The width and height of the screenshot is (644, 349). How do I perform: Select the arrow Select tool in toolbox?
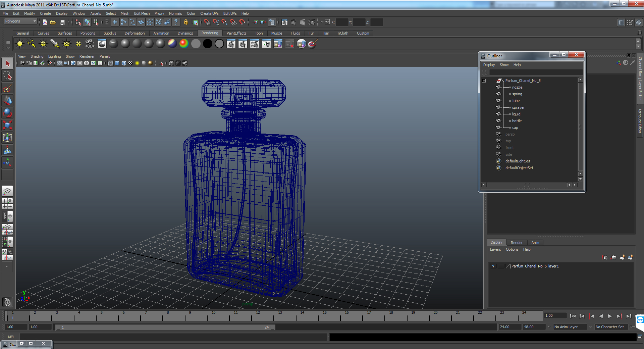point(7,63)
